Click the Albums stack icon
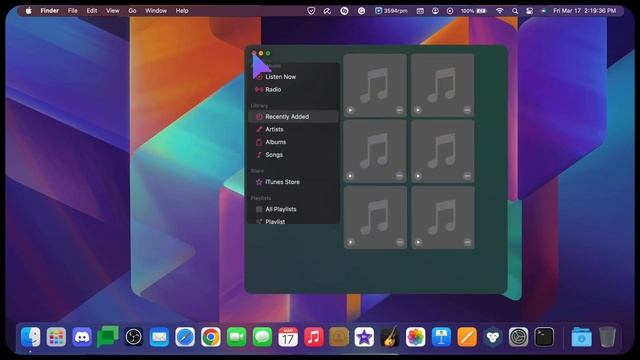The width and height of the screenshot is (640, 360). 259,142
